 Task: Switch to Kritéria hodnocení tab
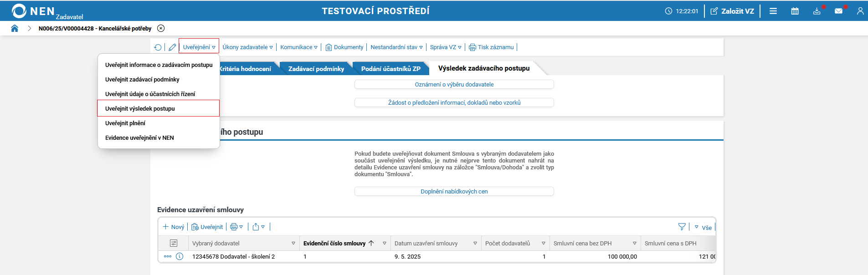point(246,69)
